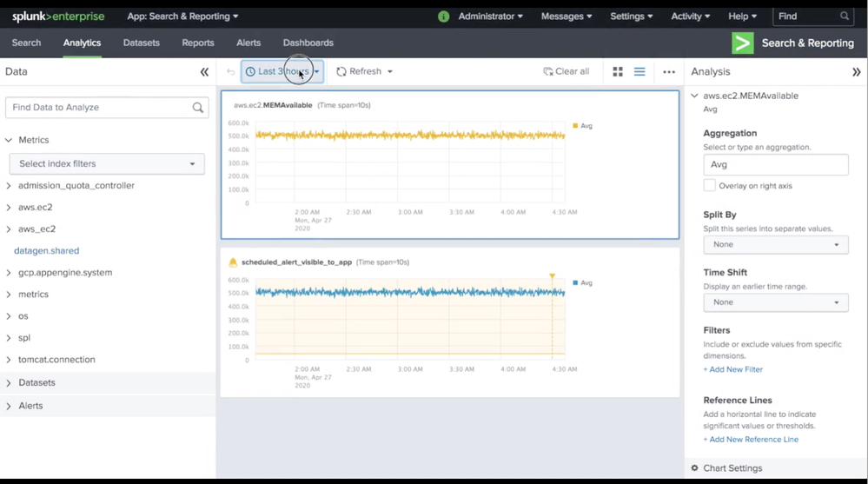Expand the spl tree node
868x484 pixels.
[9, 338]
